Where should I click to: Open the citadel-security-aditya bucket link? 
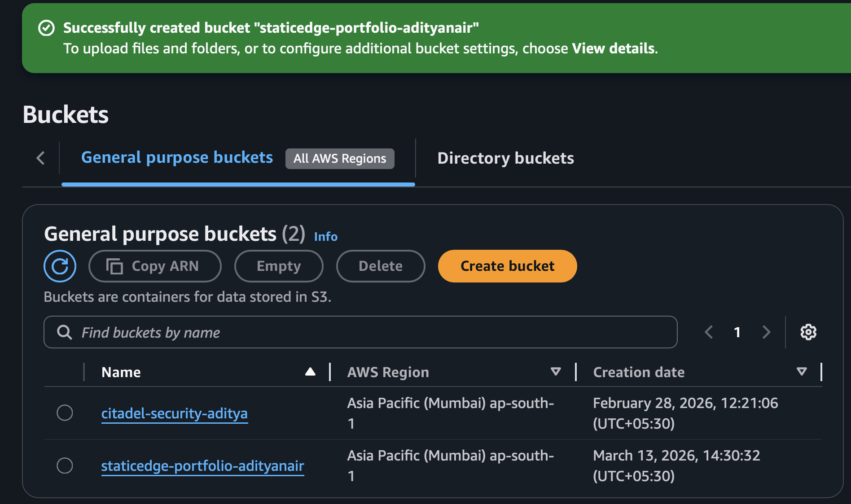(174, 413)
